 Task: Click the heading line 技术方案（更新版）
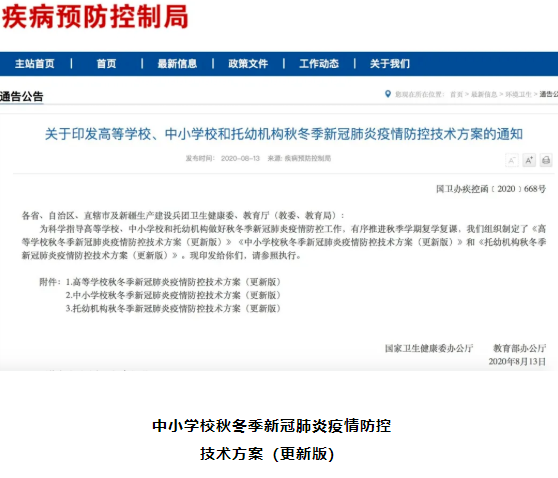click(267, 454)
